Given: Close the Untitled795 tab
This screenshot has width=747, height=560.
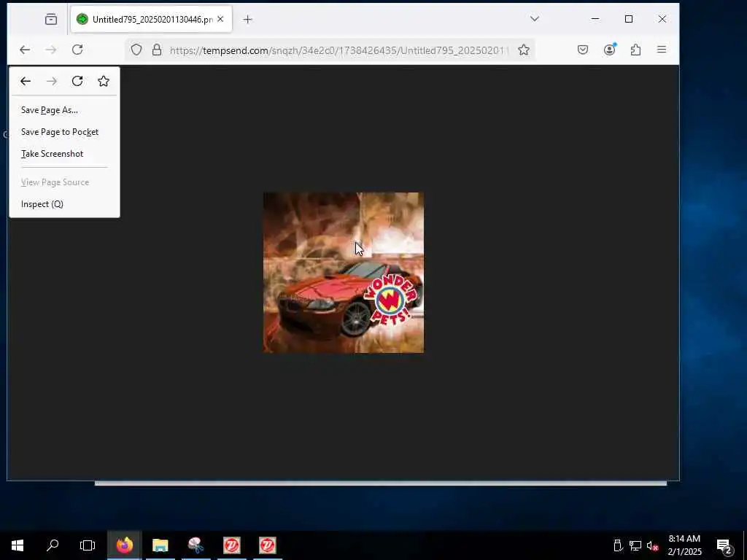Looking at the screenshot, I should [x=220, y=19].
